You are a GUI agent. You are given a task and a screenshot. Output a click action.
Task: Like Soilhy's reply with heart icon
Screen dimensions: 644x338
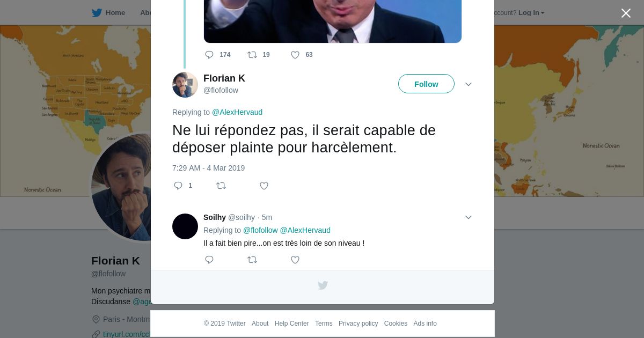click(295, 260)
